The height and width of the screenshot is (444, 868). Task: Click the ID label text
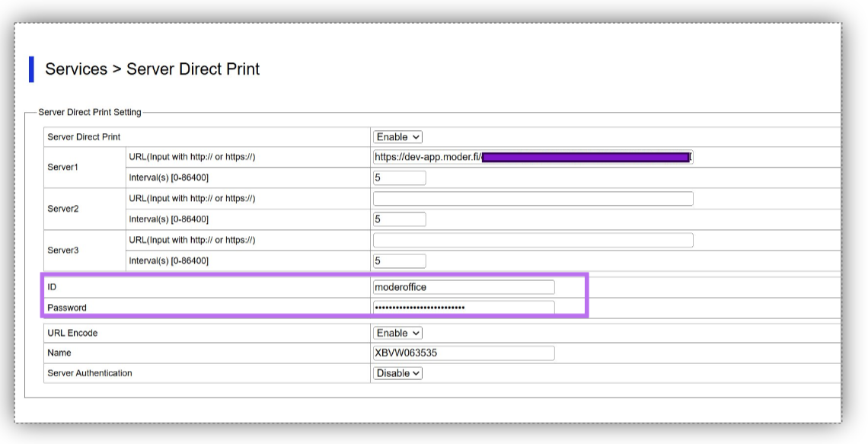coord(52,287)
